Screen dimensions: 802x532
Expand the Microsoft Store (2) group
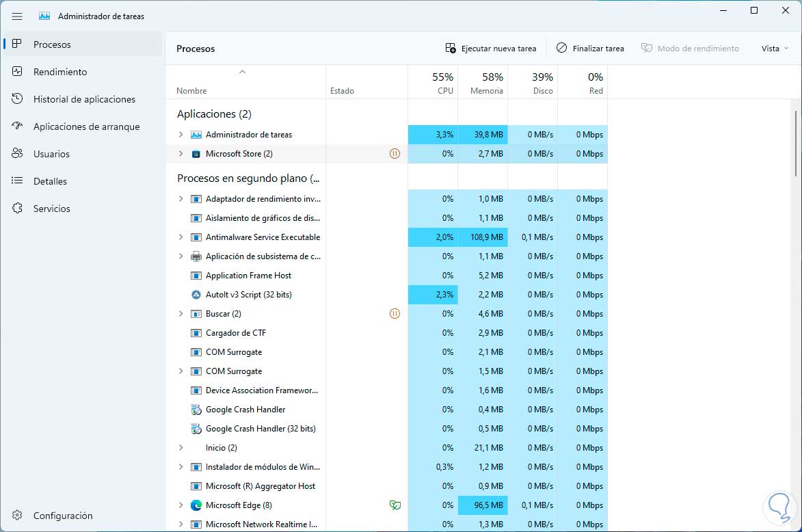181,153
